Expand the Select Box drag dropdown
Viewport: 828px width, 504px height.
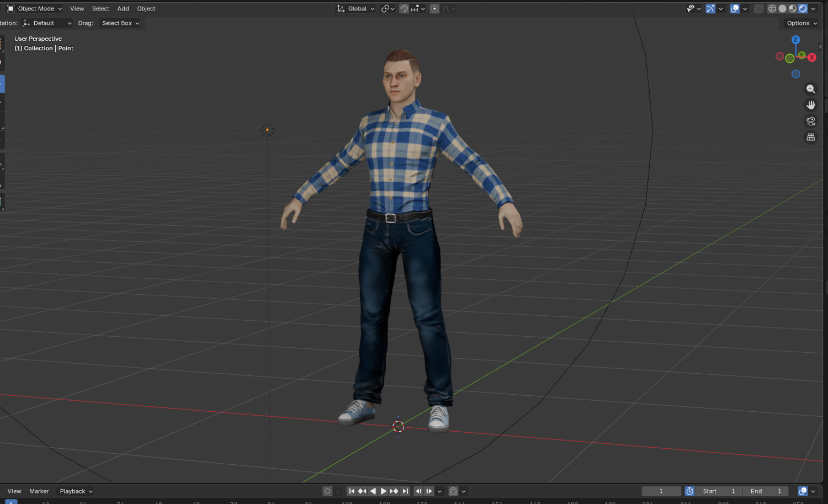[x=120, y=23]
